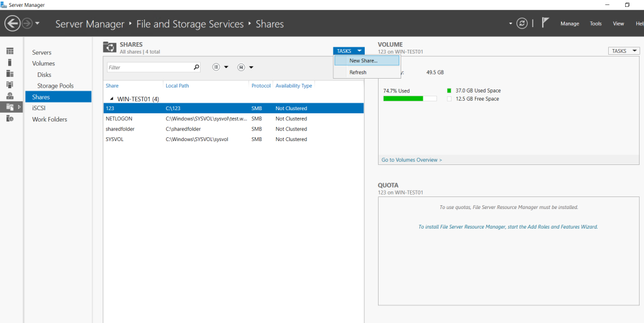Select the NETLOGON share row
Viewport: 644px width, 323px height.
(233, 119)
